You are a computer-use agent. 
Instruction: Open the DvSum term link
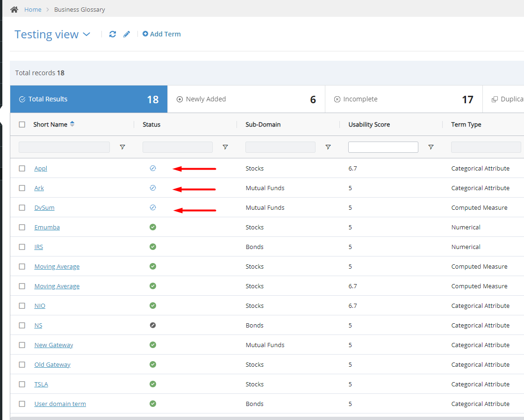[44, 207]
